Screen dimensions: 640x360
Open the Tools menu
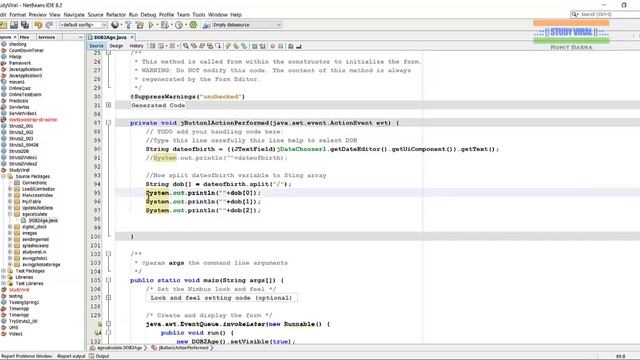199,15
